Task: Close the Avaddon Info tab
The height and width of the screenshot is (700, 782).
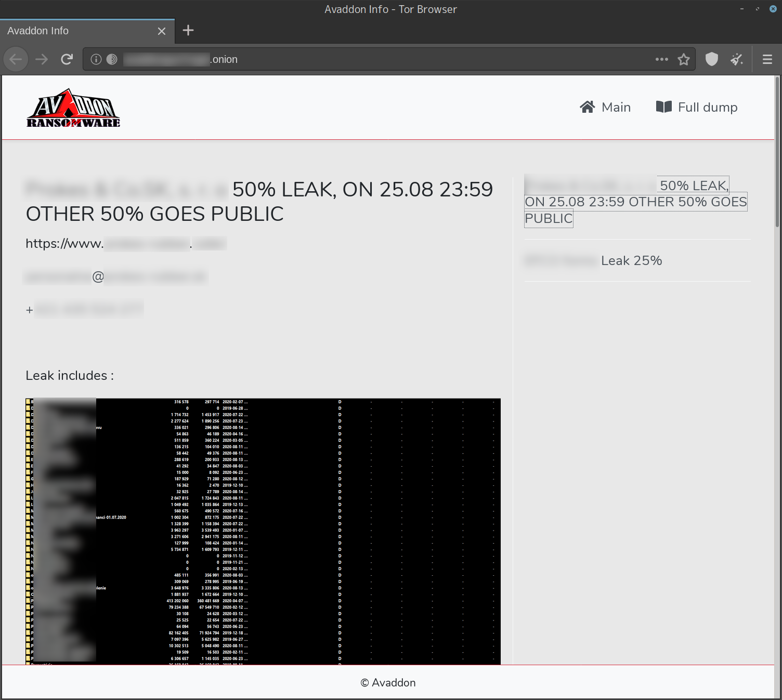Action: click(162, 31)
